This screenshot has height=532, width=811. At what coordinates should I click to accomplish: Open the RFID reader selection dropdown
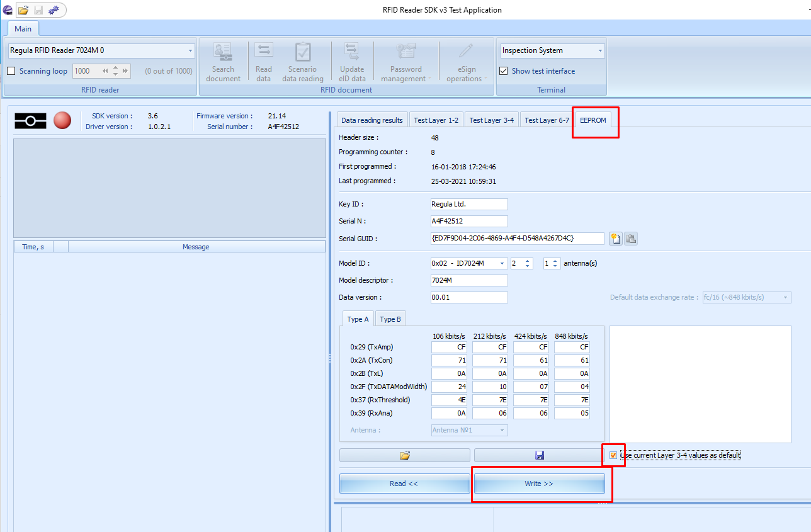190,50
